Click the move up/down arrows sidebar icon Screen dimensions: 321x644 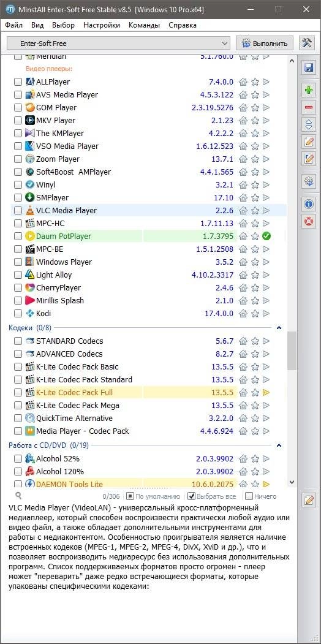click(309, 124)
